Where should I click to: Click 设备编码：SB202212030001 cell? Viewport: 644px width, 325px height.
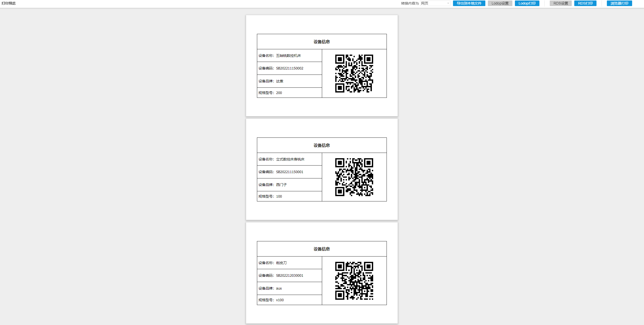(290, 275)
